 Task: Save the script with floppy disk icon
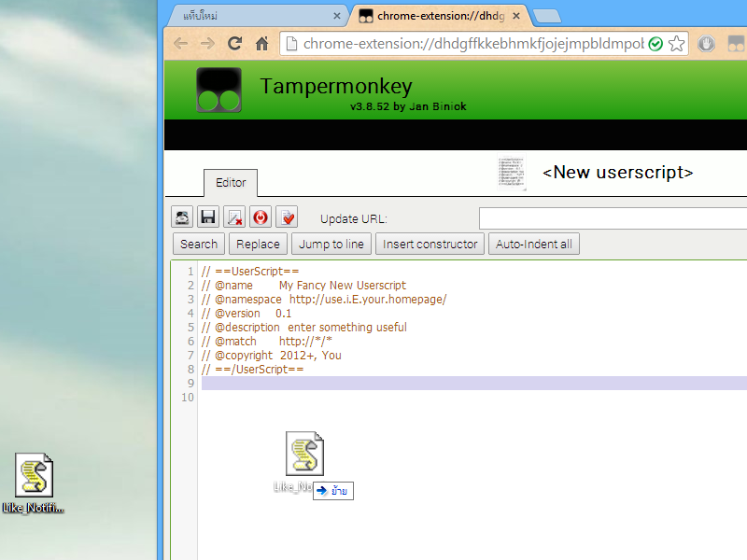207,217
